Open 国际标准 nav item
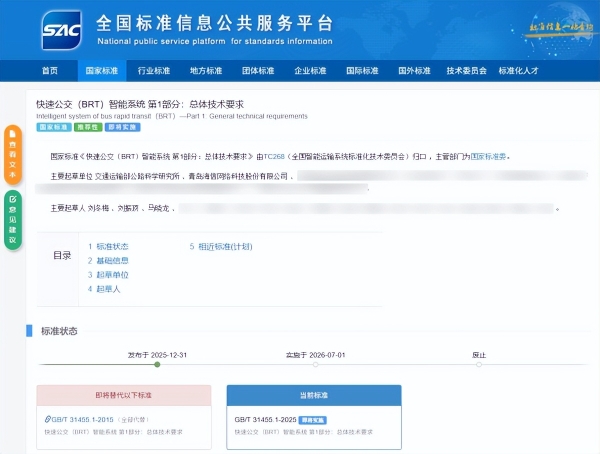Viewport: 600px width, 454px height. (362, 71)
